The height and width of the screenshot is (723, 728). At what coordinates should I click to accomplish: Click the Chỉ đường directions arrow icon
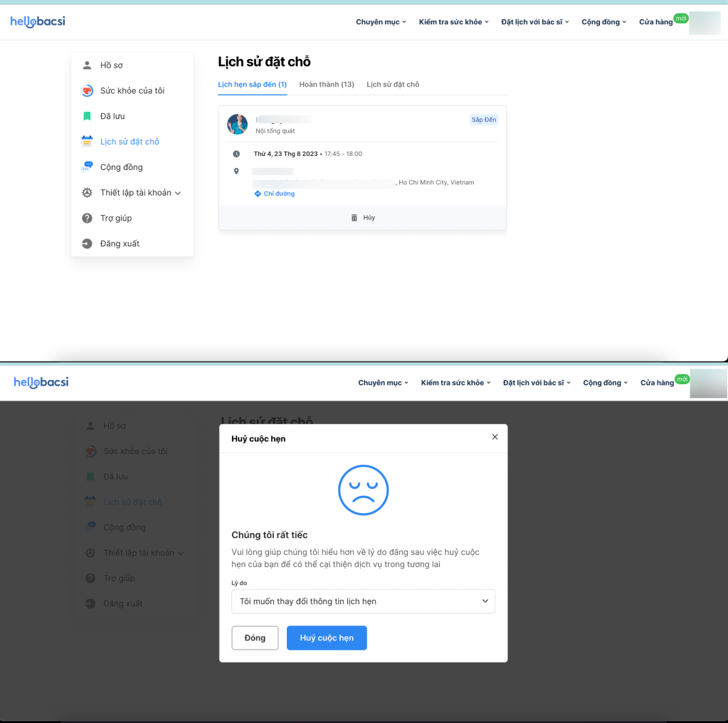[x=258, y=194]
